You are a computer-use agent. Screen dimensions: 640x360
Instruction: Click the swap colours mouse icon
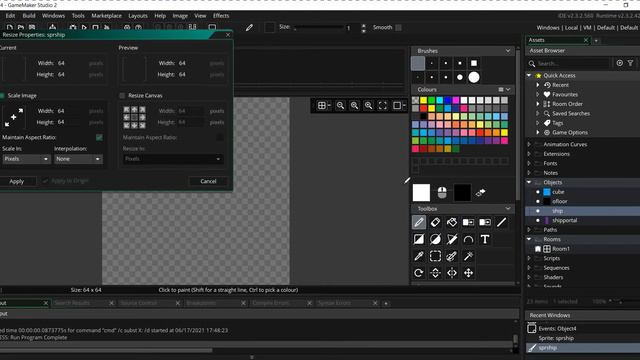(x=442, y=193)
